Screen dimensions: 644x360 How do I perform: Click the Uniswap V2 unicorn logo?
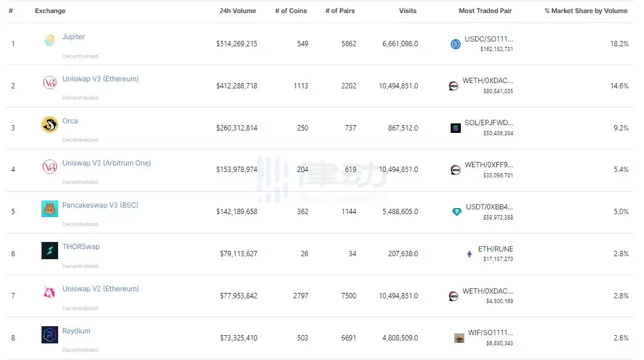[x=50, y=292]
